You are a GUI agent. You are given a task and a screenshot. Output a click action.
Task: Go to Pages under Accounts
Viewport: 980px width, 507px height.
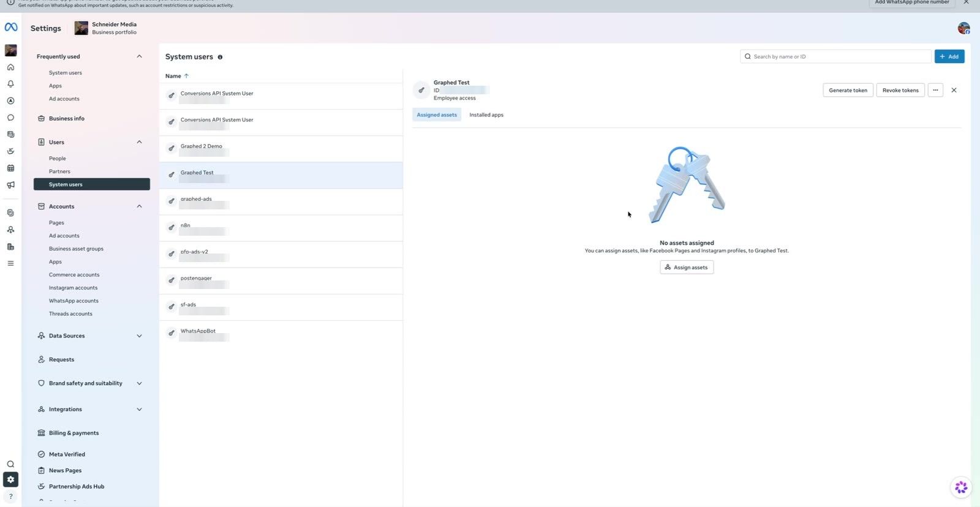56,223
